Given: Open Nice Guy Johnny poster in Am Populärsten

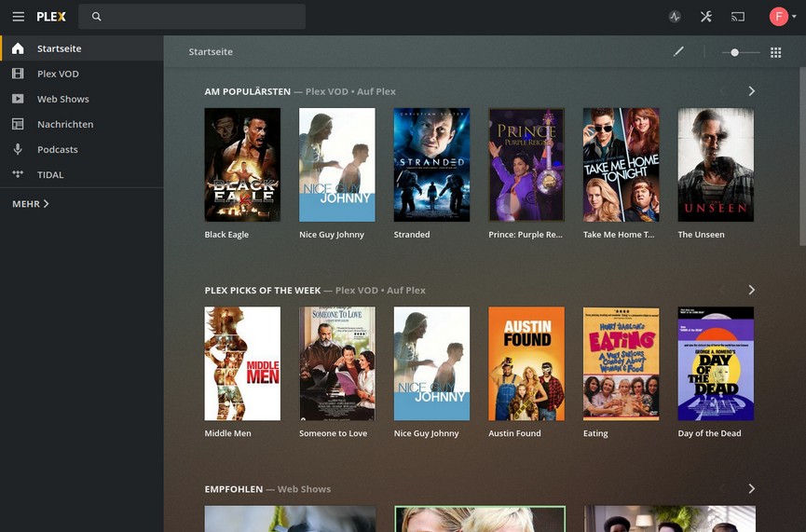Looking at the screenshot, I should coord(337,165).
